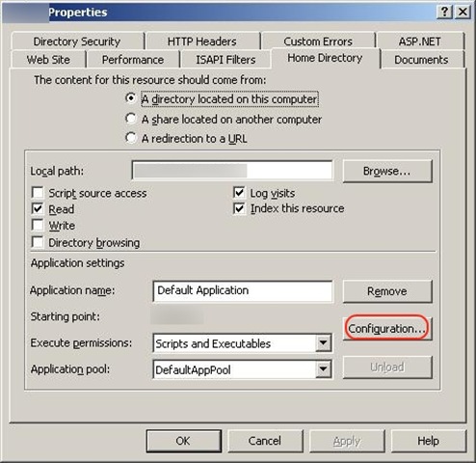Open the Configuration... button
Screen dimensions: 476x463
(x=387, y=328)
